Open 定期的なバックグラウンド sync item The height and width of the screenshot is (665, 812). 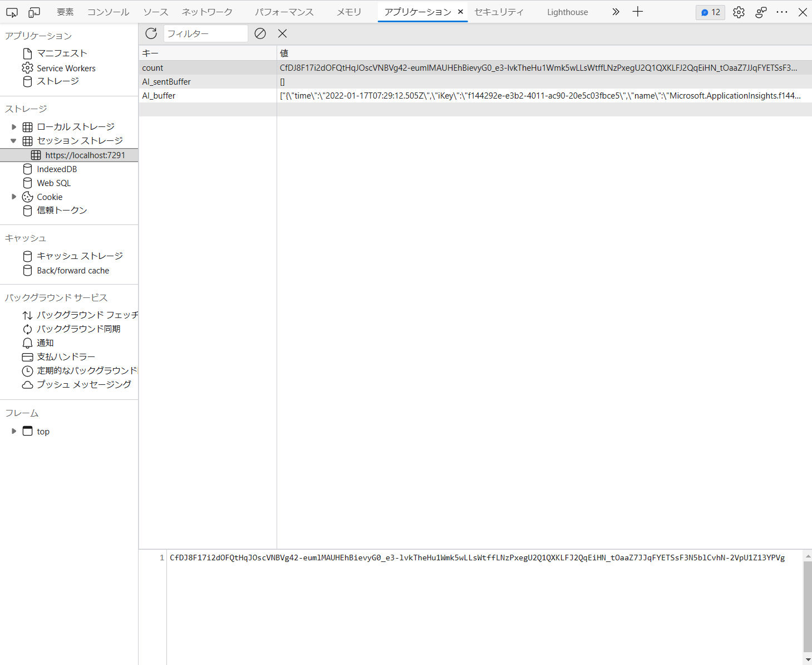[87, 371]
